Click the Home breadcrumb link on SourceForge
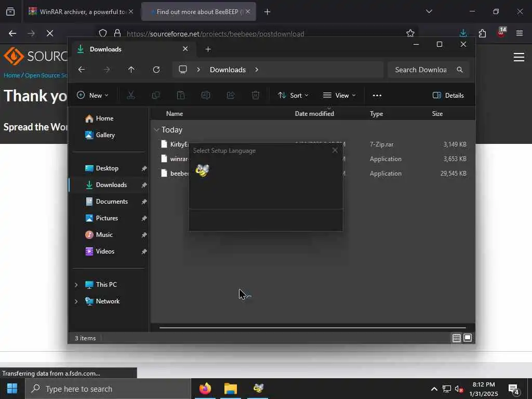This screenshot has width=532, height=399. [12, 75]
